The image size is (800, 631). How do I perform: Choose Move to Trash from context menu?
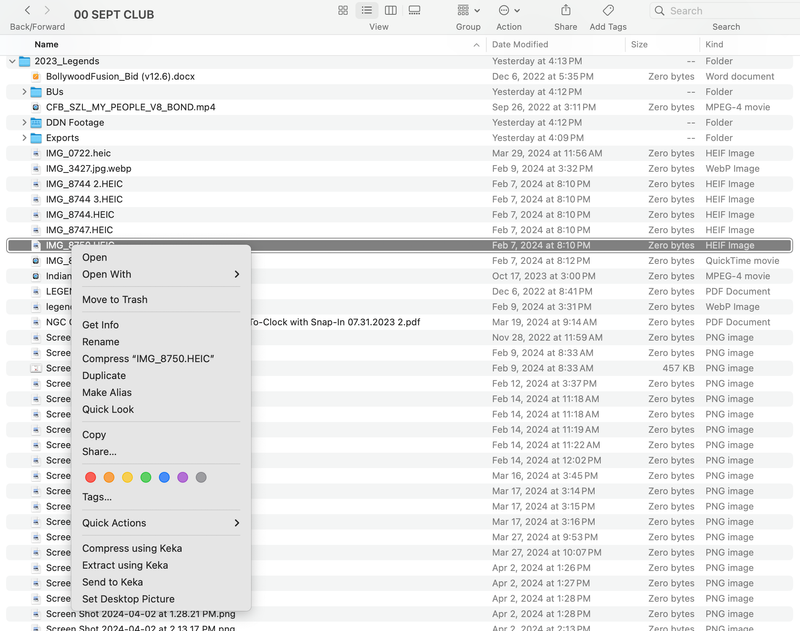tap(114, 299)
